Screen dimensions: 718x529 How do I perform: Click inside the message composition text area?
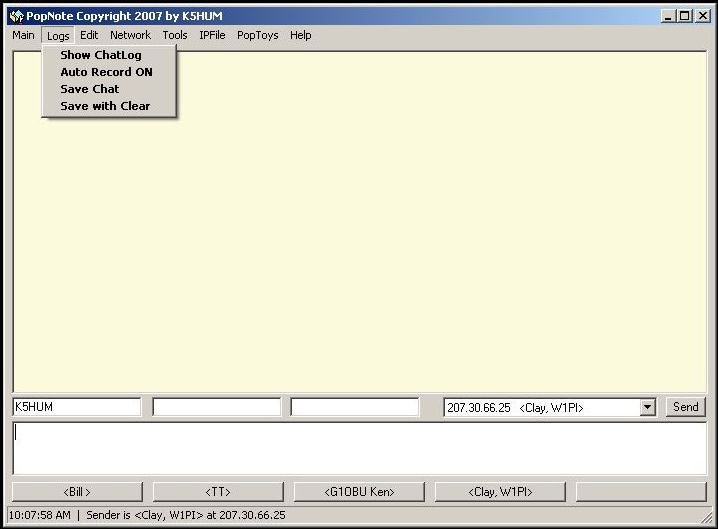pos(360,448)
